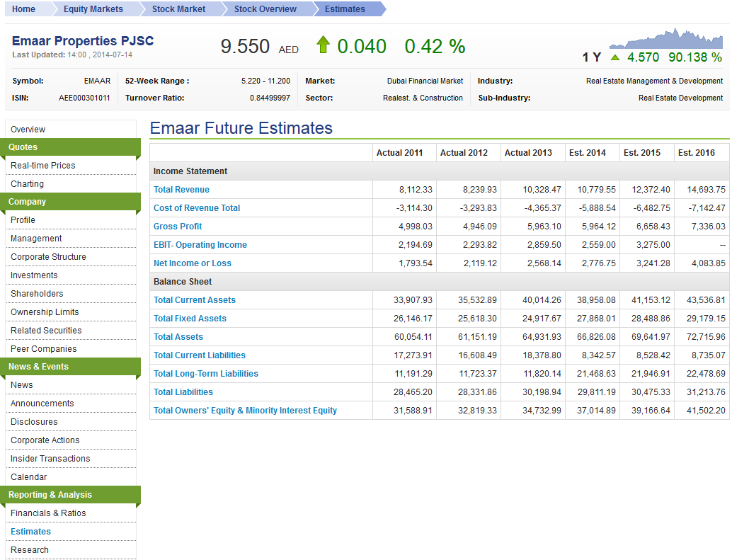Open Disclosures page
The width and height of the screenshot is (732, 560).
coord(34,422)
